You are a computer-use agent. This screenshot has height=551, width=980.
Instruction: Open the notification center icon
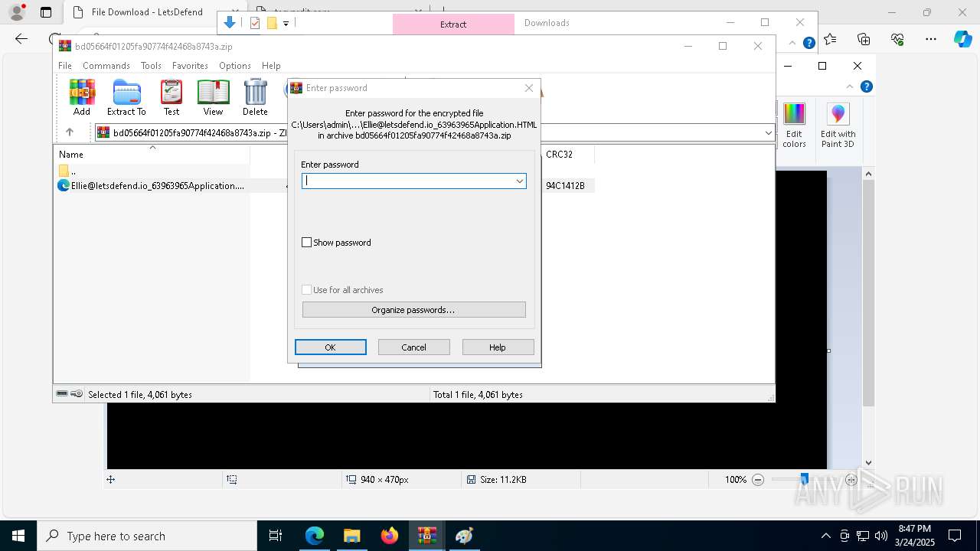pyautogui.click(x=955, y=536)
